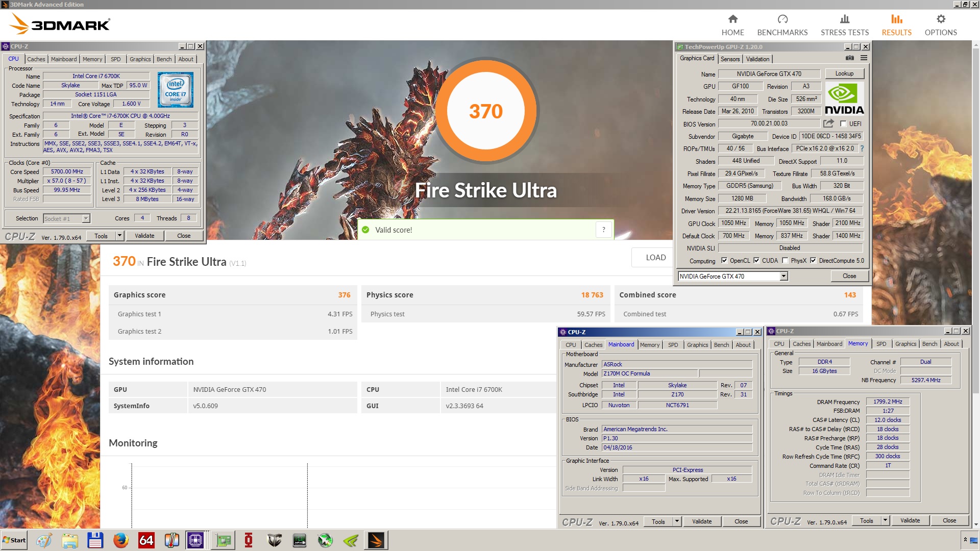Switch to Sensors tab in GPU-Z
980x551 pixels.
pyautogui.click(x=730, y=59)
